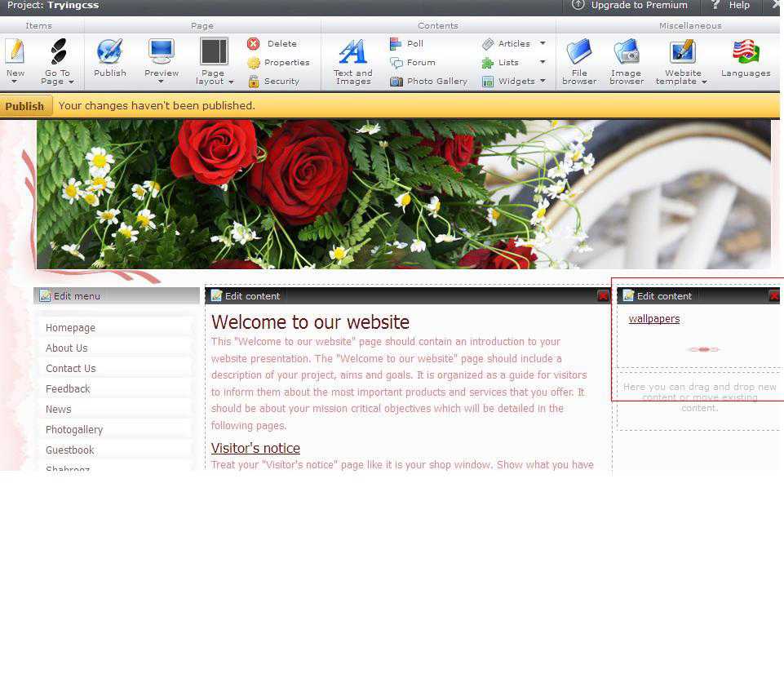784x687 pixels.
Task: Expand the Page layout dropdown arrow
Action: point(231,82)
